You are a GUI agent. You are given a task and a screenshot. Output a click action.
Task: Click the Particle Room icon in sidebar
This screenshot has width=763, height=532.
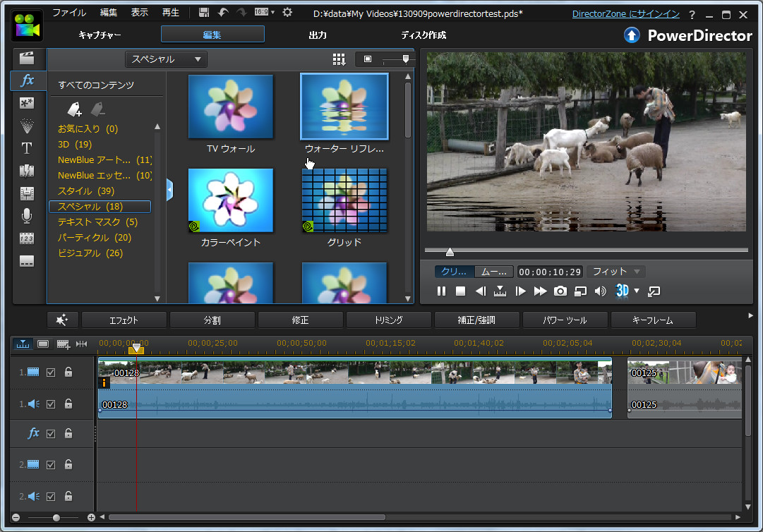click(x=27, y=126)
